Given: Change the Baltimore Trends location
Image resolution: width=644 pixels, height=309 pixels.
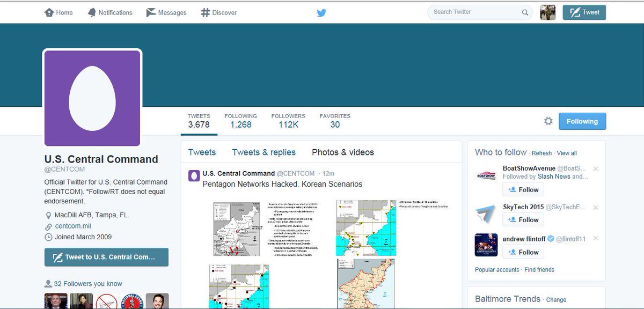Looking at the screenshot, I should click(x=556, y=300).
